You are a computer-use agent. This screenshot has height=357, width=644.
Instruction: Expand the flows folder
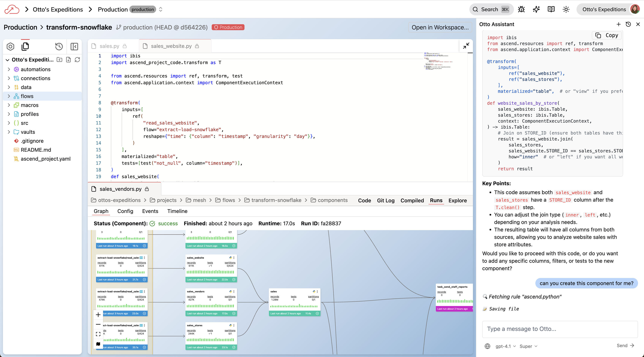9,96
